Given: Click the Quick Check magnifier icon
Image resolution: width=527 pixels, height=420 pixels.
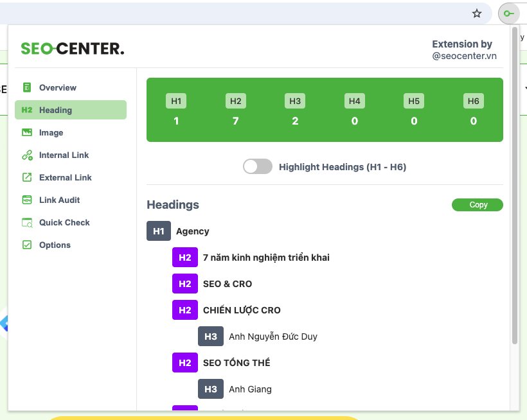Looking at the screenshot, I should (27, 222).
